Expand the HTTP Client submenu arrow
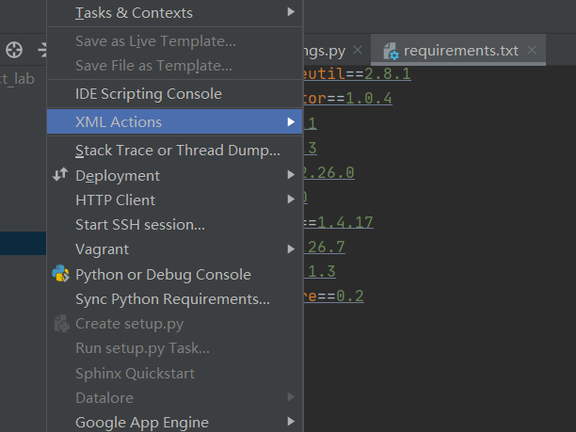The height and width of the screenshot is (432, 576). pyautogui.click(x=291, y=199)
